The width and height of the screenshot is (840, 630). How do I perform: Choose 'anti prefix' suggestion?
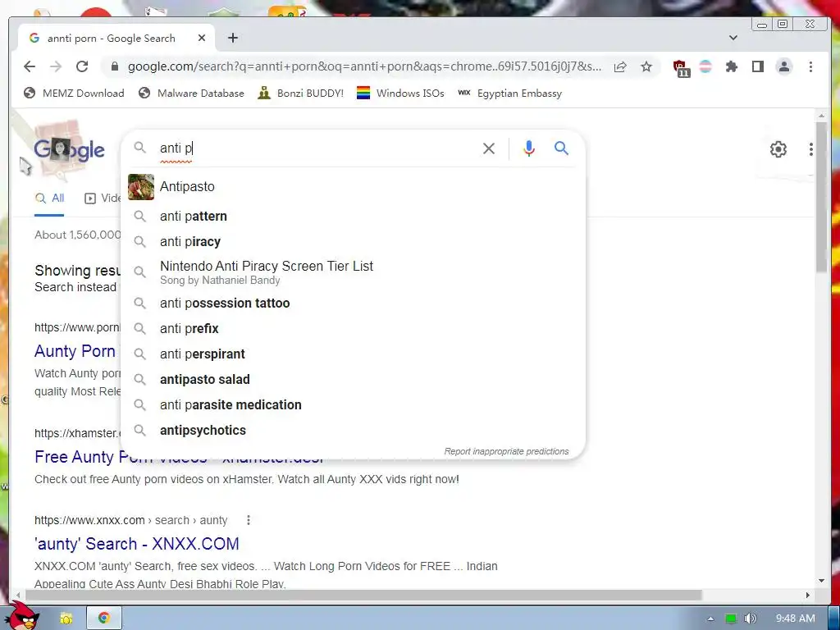[x=353, y=328]
